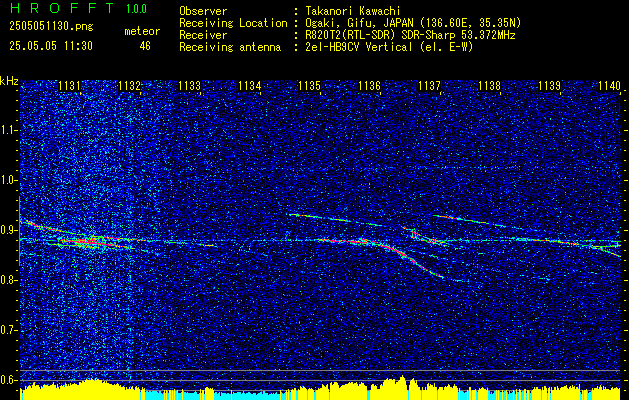Click the HROFFT program title text
629x400 pixels.
pyautogui.click(x=62, y=8)
